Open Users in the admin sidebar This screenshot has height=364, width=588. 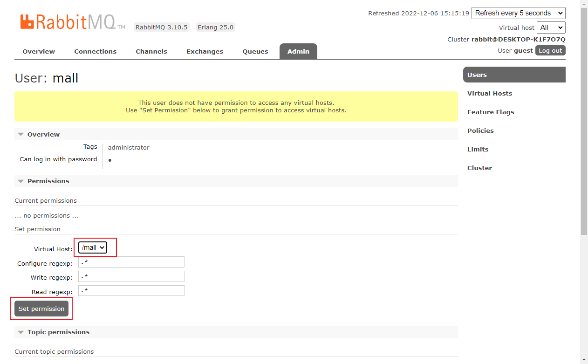[514, 75]
